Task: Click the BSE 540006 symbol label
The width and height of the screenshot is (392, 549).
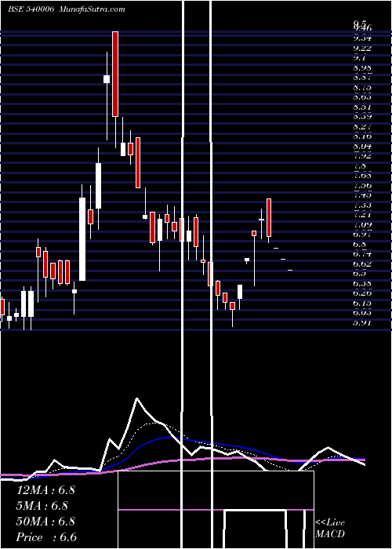Action: (31, 9)
